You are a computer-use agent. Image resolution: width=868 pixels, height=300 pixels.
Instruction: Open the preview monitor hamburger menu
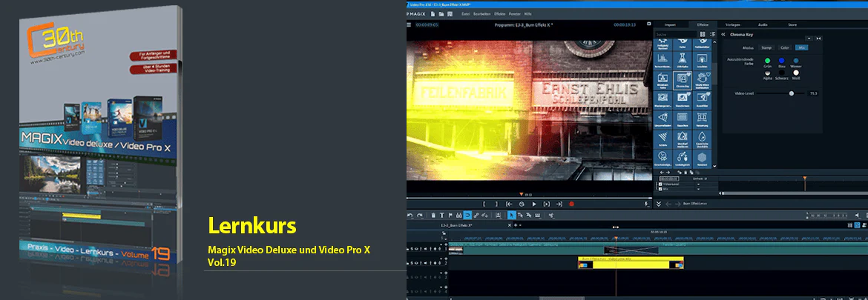pyautogui.click(x=409, y=25)
